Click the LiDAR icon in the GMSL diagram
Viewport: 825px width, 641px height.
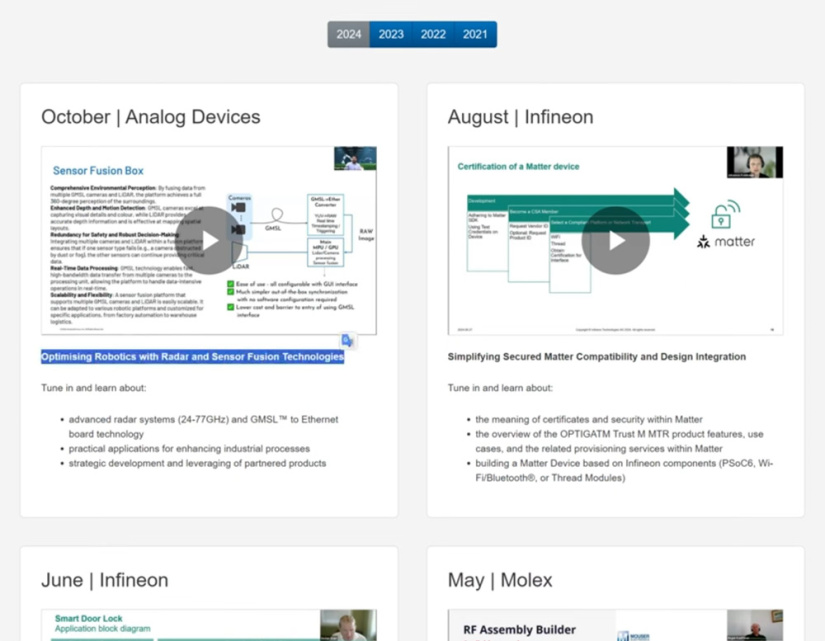tap(238, 250)
